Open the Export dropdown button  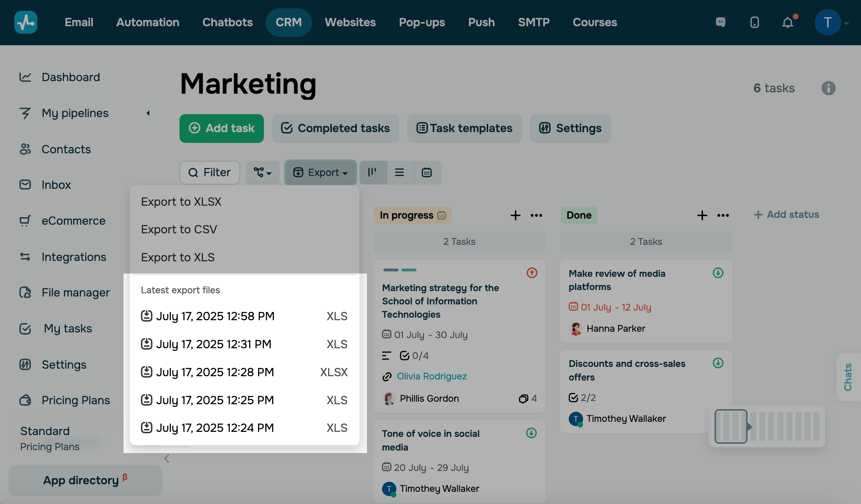tap(320, 173)
